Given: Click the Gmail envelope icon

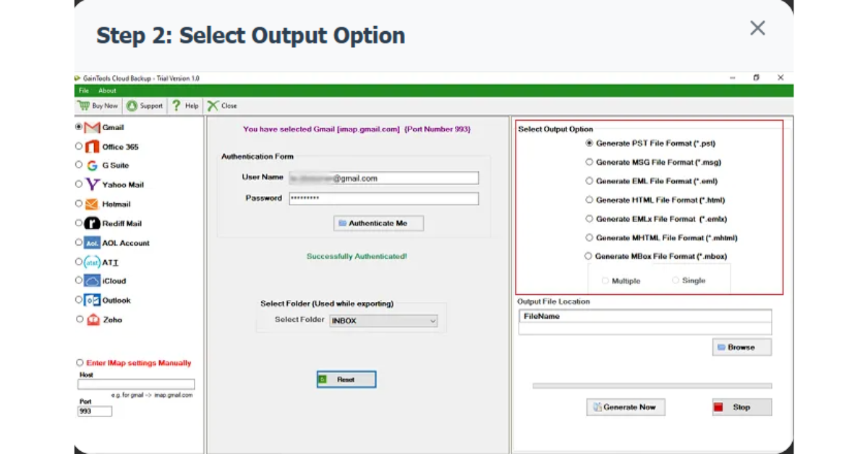Looking at the screenshot, I should 92,128.
